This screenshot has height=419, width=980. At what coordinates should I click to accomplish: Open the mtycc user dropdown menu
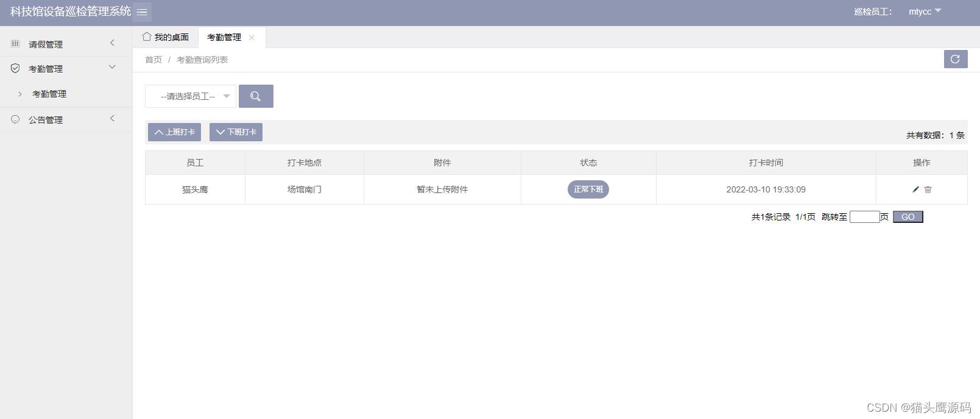click(x=925, y=12)
